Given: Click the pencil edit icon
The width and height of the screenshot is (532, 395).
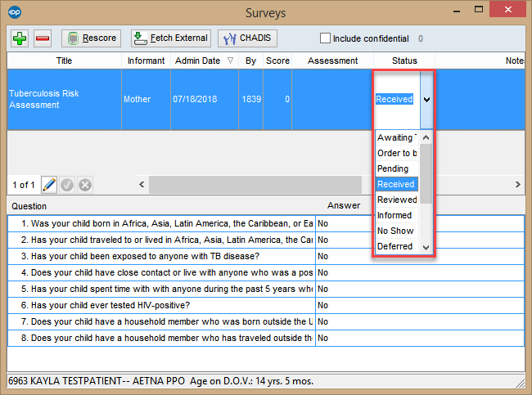Looking at the screenshot, I should pyautogui.click(x=49, y=185).
